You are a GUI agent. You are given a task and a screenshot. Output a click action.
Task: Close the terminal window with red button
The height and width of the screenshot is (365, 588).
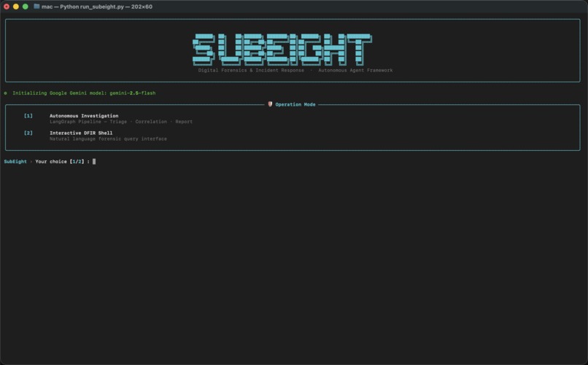coord(7,7)
